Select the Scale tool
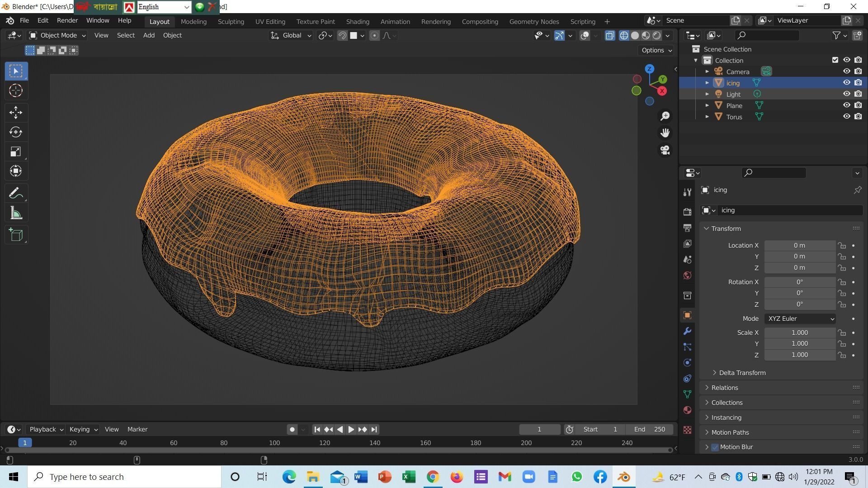The width and height of the screenshot is (868, 488). 16,152
